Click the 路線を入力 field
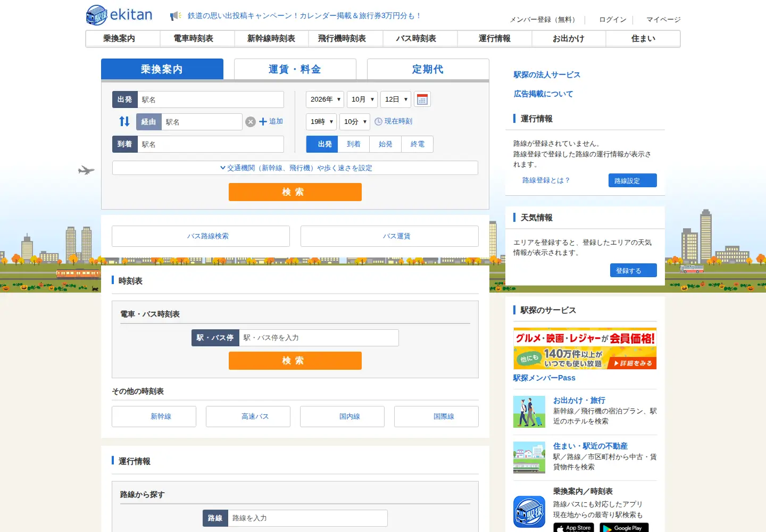This screenshot has height=532, width=766. pyautogui.click(x=307, y=518)
